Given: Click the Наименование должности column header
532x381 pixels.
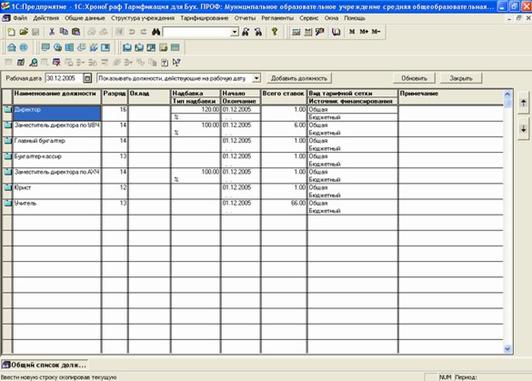Looking at the screenshot, I should click(x=57, y=97).
